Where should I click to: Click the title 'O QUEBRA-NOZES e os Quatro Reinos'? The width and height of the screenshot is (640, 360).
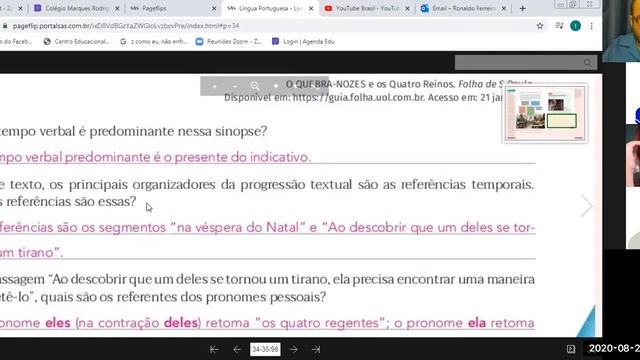370,84
